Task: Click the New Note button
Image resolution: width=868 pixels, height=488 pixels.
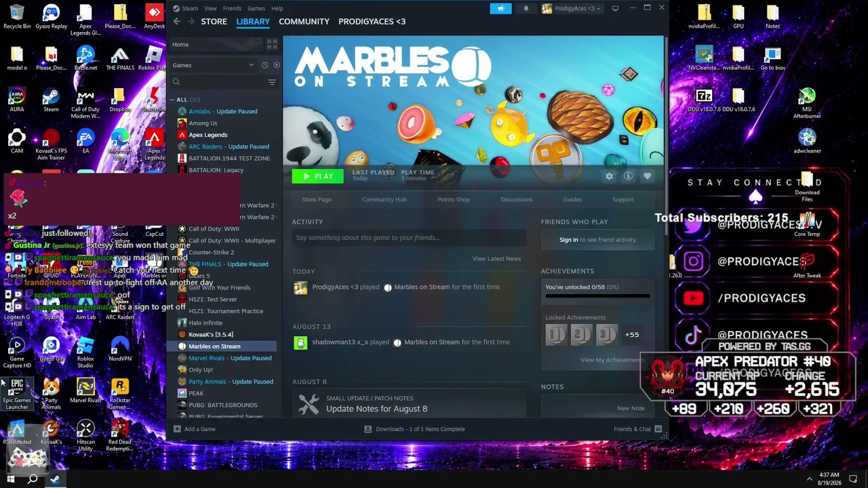Action: [631, 408]
